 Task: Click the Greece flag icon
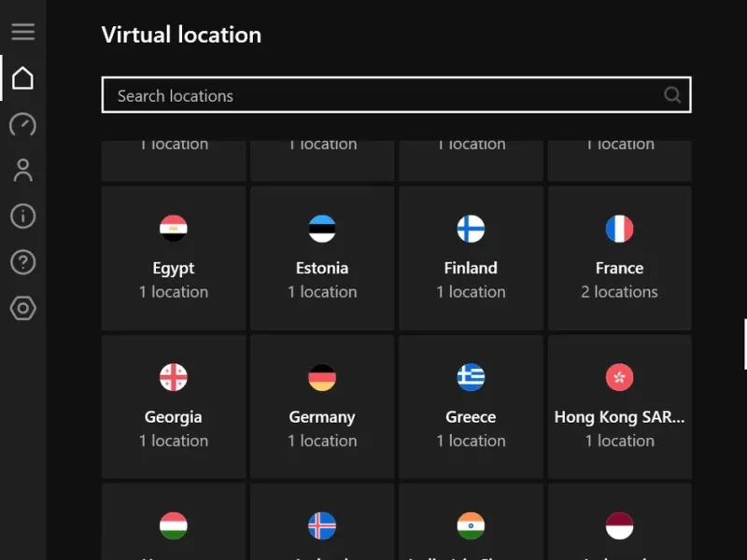click(471, 377)
